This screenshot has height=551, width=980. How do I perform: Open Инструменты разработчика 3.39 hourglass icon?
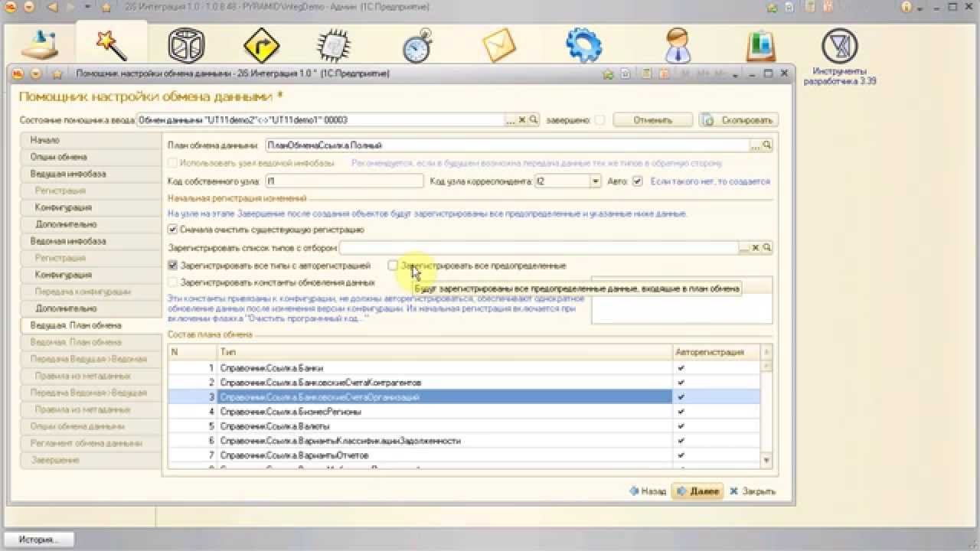click(840, 45)
